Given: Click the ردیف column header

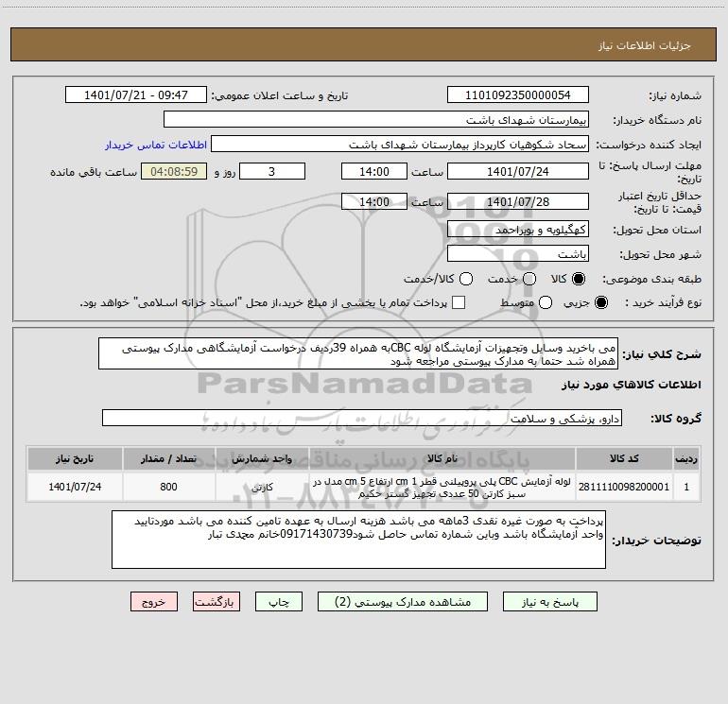Looking at the screenshot, I should click(x=686, y=458).
